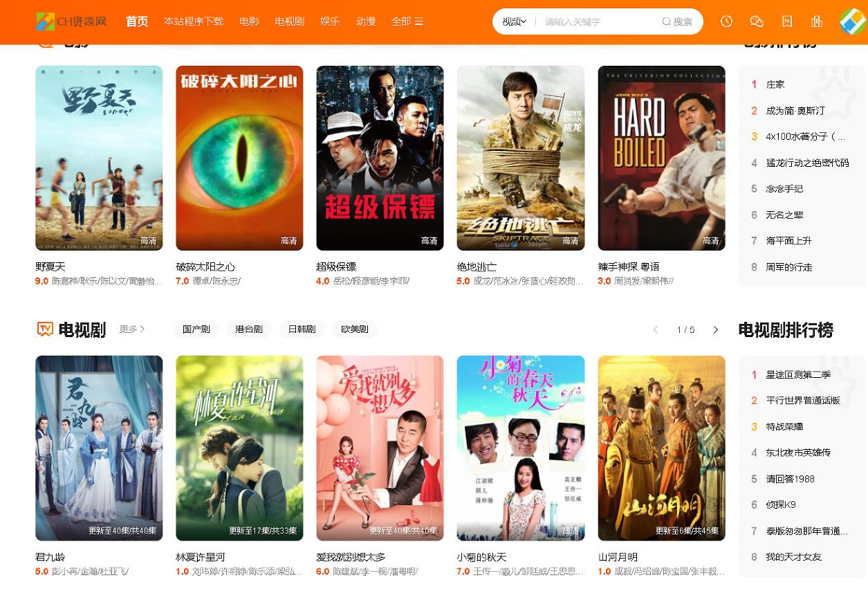Viewport: 868px width, 607px height.
Task: Go to next page arrow in 电视剧
Action: [716, 329]
